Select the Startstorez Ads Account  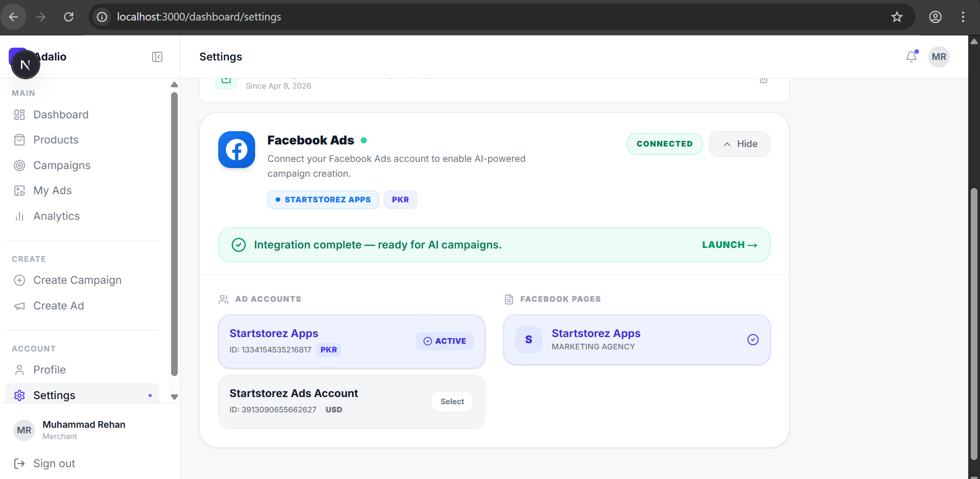pos(452,402)
